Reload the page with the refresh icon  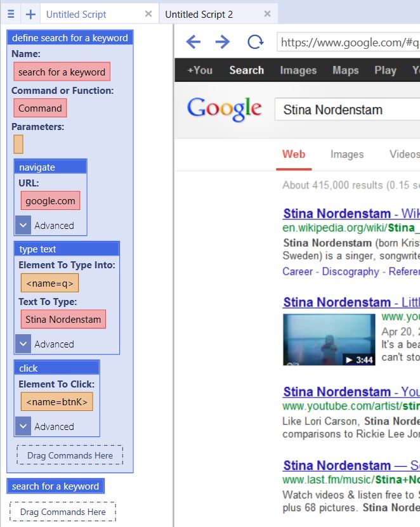[255, 42]
